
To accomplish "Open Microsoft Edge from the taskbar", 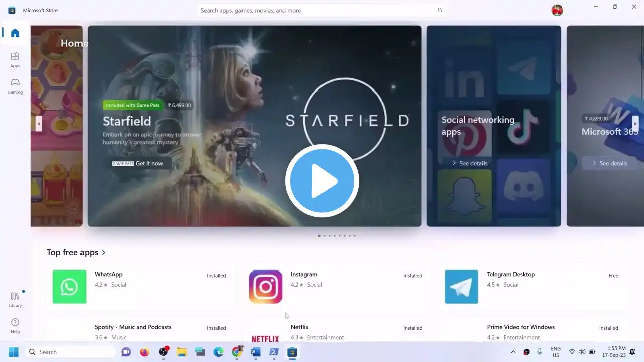I will click(x=218, y=352).
